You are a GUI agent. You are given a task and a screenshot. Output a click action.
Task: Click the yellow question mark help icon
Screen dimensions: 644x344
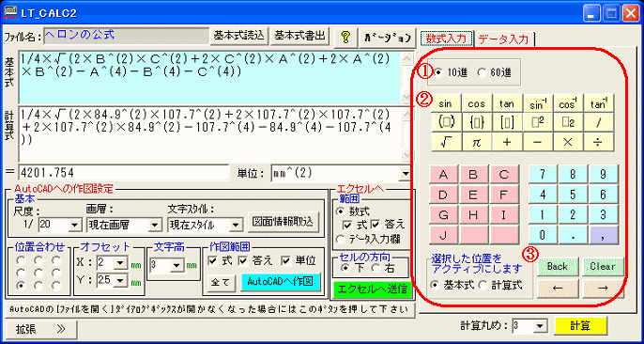[345, 37]
